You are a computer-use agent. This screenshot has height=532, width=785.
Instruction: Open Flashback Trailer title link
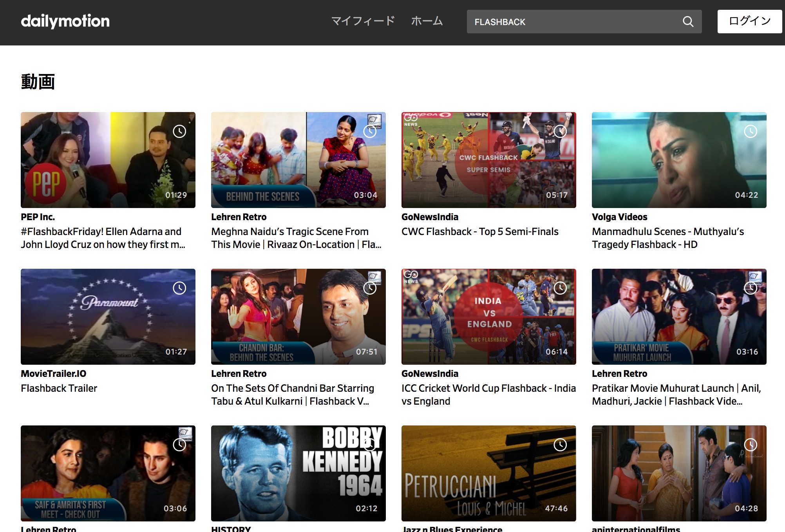(x=59, y=388)
